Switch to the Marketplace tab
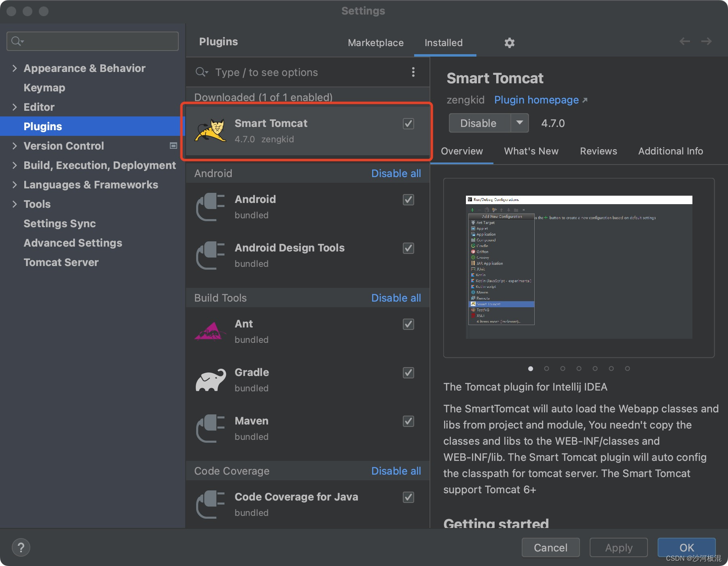Viewport: 728px width, 566px height. pos(376,42)
